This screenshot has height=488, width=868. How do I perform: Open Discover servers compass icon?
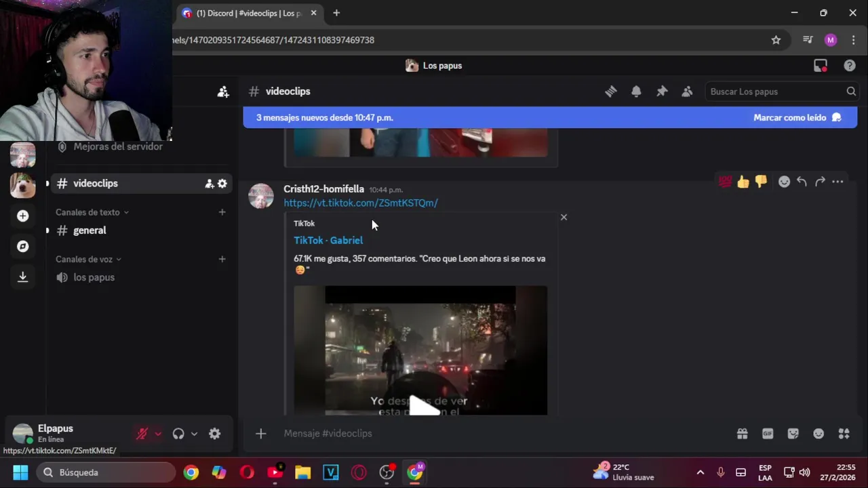[x=23, y=246]
